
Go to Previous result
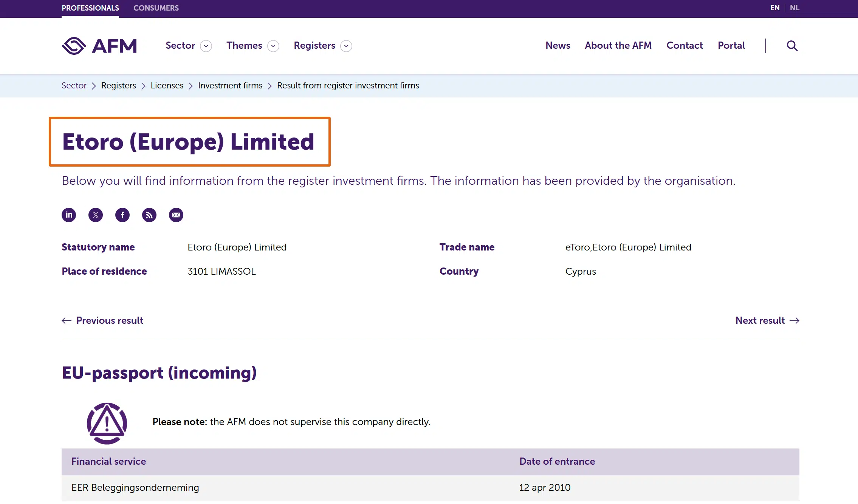point(102,320)
